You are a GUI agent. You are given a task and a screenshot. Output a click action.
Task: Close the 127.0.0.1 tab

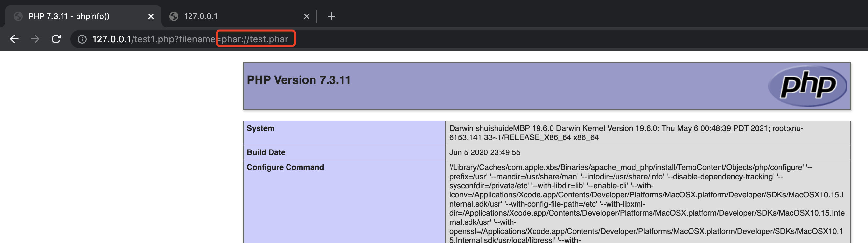[306, 16]
